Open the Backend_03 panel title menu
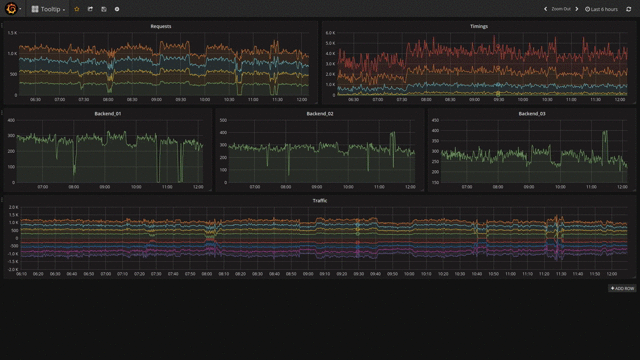The image size is (640, 360). (532, 113)
